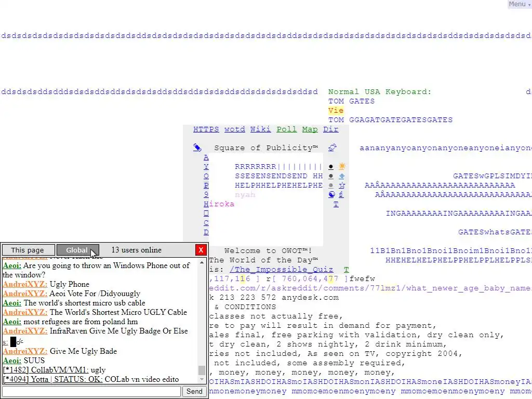Image resolution: width=532 pixels, height=399 pixels.
Task: Click the blue diamond icon
Action: pyautogui.click(x=342, y=176)
